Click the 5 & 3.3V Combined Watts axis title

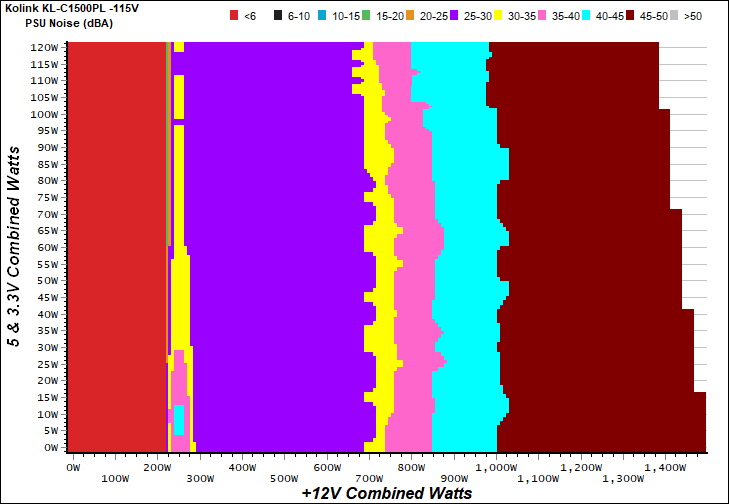pyautogui.click(x=15, y=245)
